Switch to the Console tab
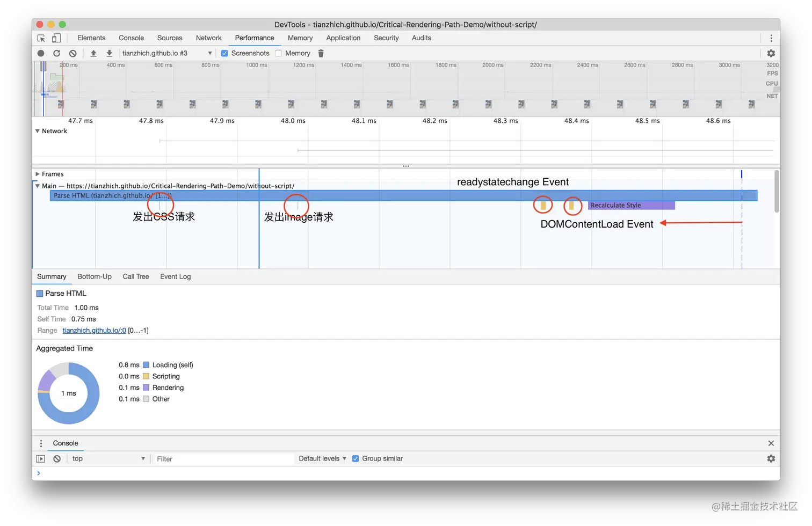Image resolution: width=812 pixels, height=526 pixels. 131,38
